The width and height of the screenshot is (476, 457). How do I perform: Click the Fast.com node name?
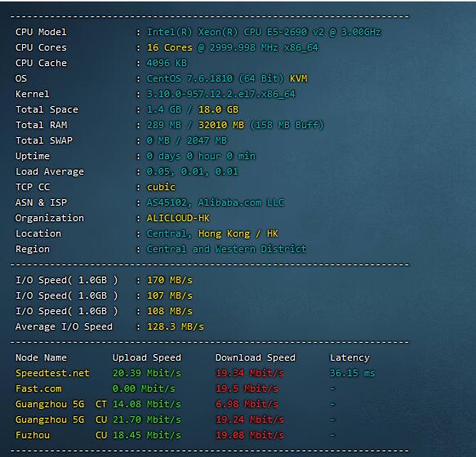coord(38,388)
